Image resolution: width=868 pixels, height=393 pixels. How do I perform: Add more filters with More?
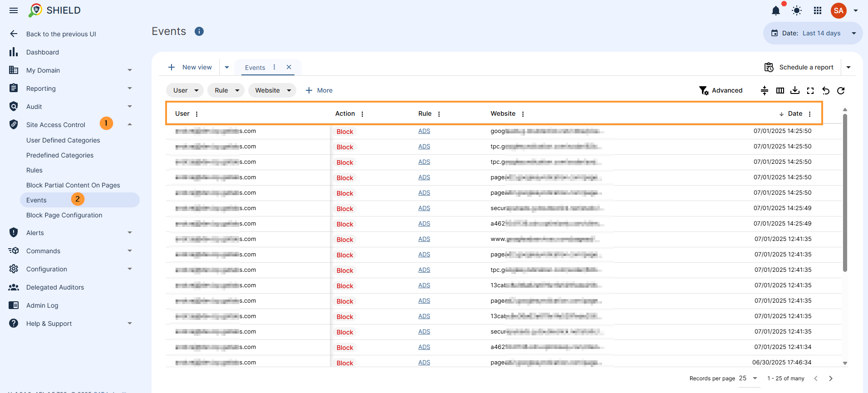pos(319,90)
